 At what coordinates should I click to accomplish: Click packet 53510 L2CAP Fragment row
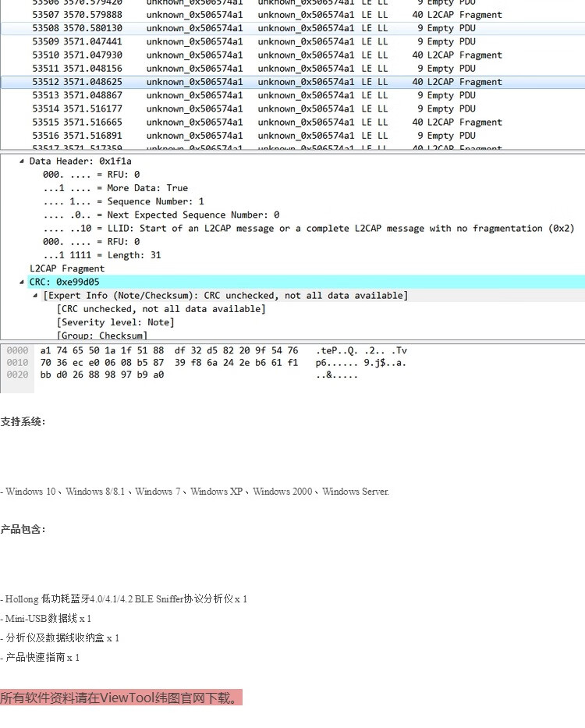(265, 55)
